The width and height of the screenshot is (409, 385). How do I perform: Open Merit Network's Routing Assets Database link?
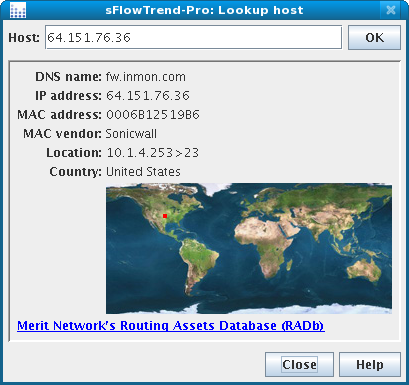(171, 326)
